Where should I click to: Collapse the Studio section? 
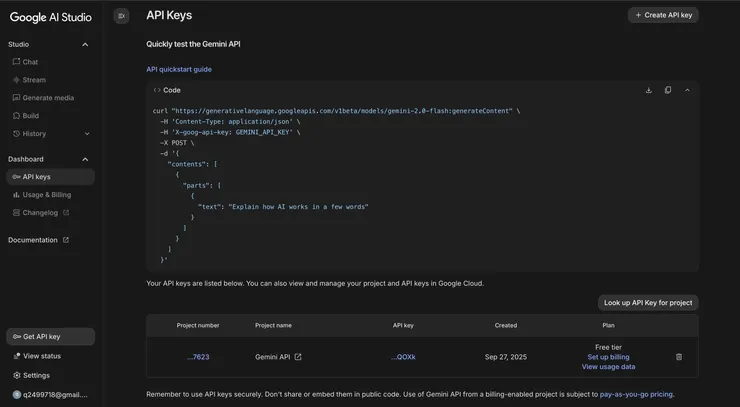pos(85,44)
